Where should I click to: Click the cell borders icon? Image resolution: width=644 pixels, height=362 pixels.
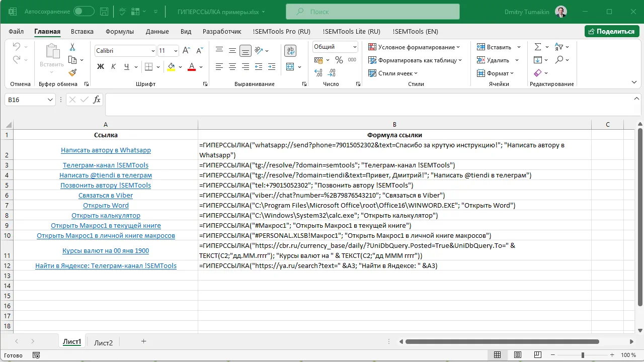click(x=148, y=66)
